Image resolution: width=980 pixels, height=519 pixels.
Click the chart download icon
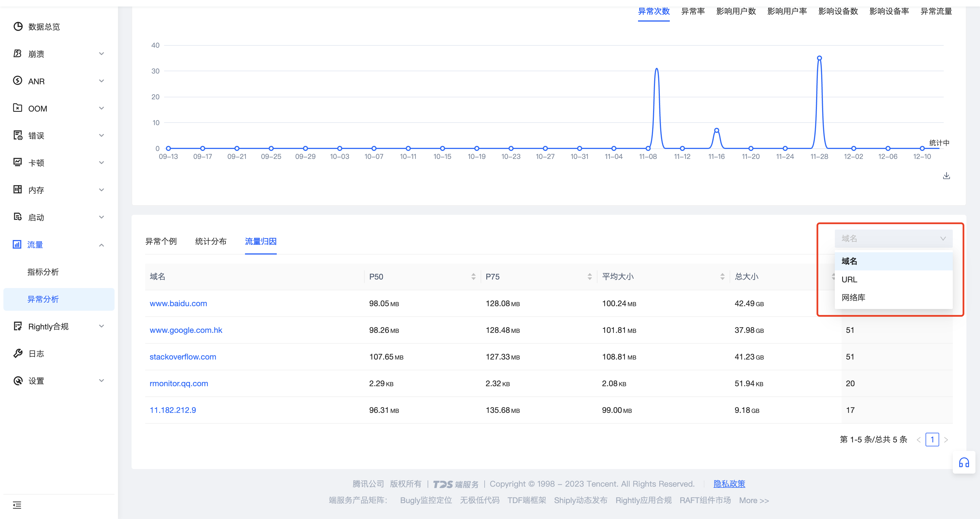click(x=946, y=176)
